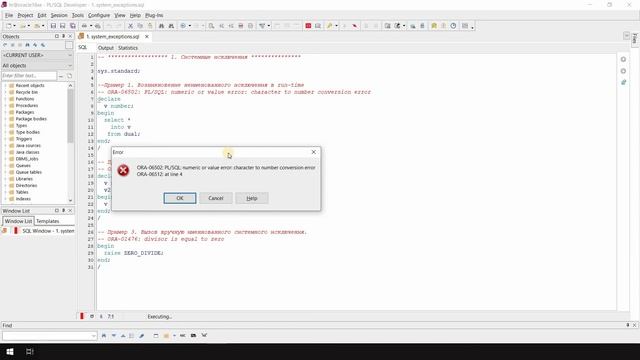Switch to the Output tab
Image resolution: width=640 pixels, height=360 pixels.
[x=106, y=48]
